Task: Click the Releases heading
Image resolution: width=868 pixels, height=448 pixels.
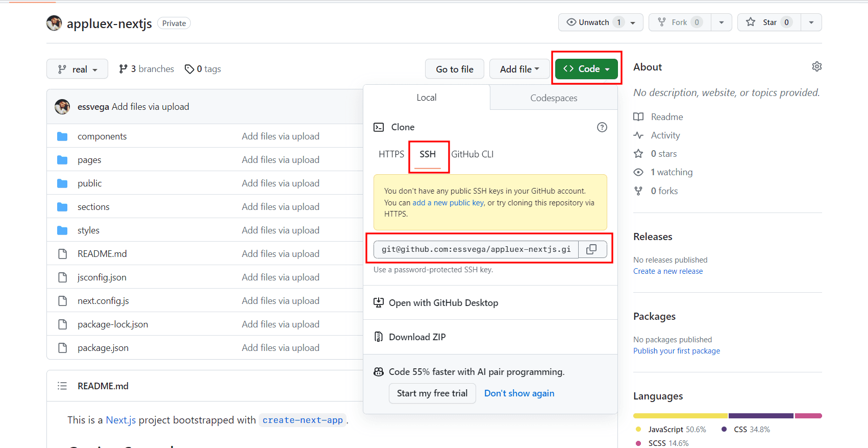Action: click(x=653, y=237)
